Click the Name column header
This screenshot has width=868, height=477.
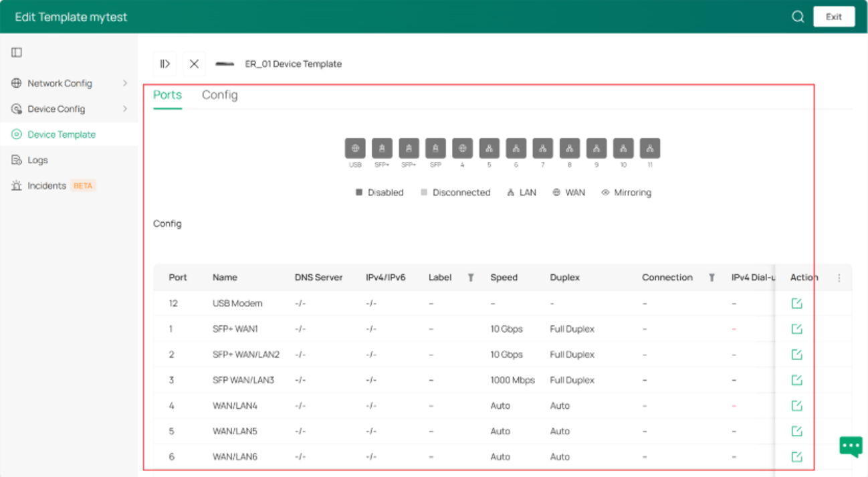pos(225,278)
